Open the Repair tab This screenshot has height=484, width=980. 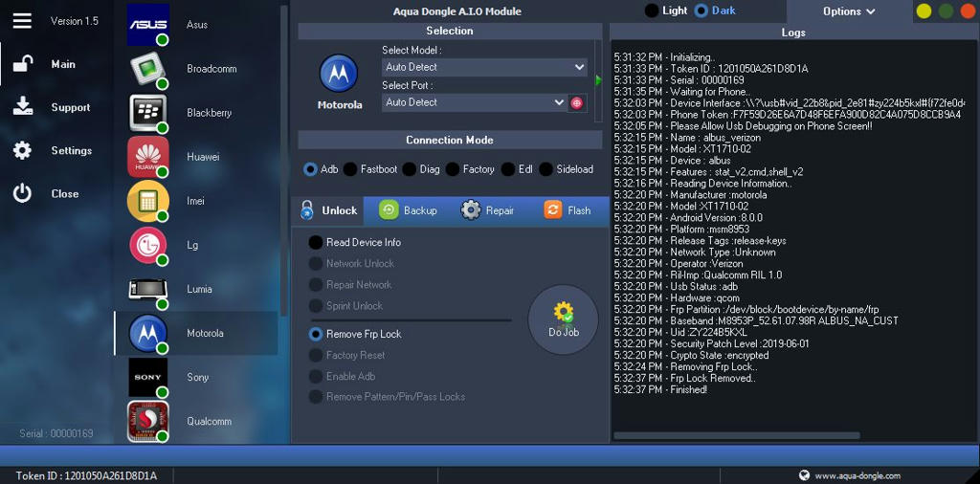[x=487, y=210]
